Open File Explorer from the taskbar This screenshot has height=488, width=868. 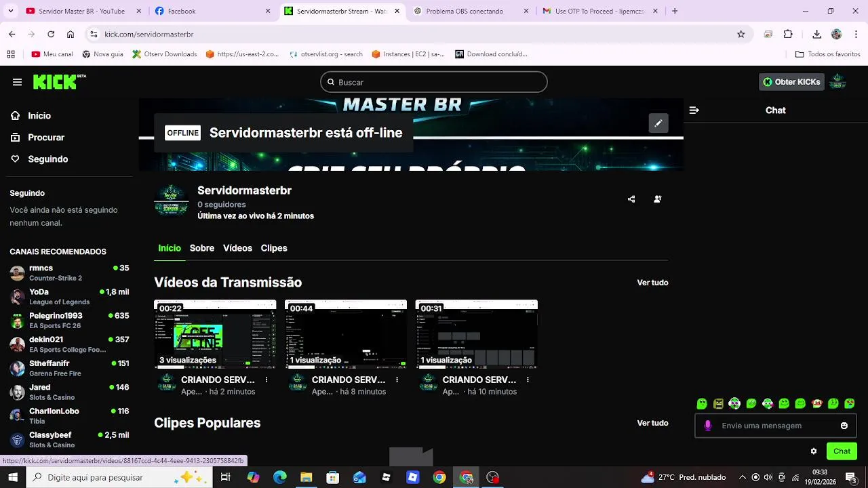pyautogui.click(x=306, y=477)
